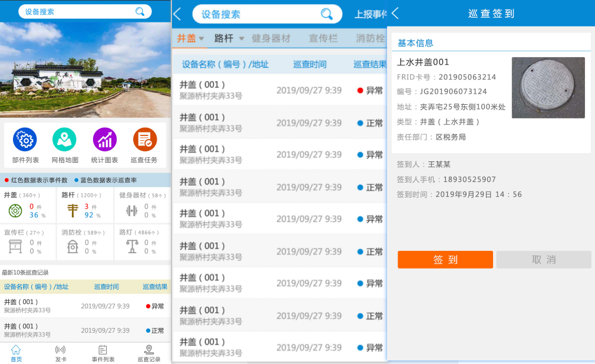The image size is (595, 364).
Task: Open the 巡查任务 task icon
Action: click(145, 140)
